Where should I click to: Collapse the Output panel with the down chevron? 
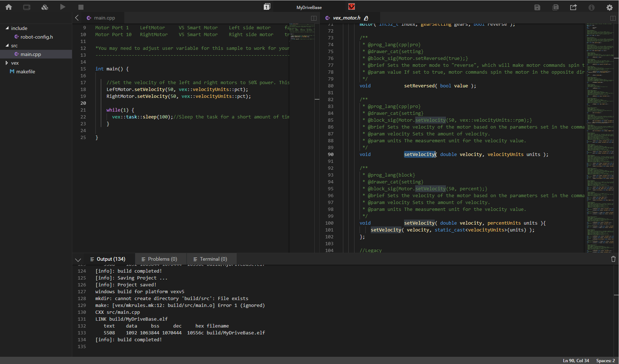[x=78, y=260]
